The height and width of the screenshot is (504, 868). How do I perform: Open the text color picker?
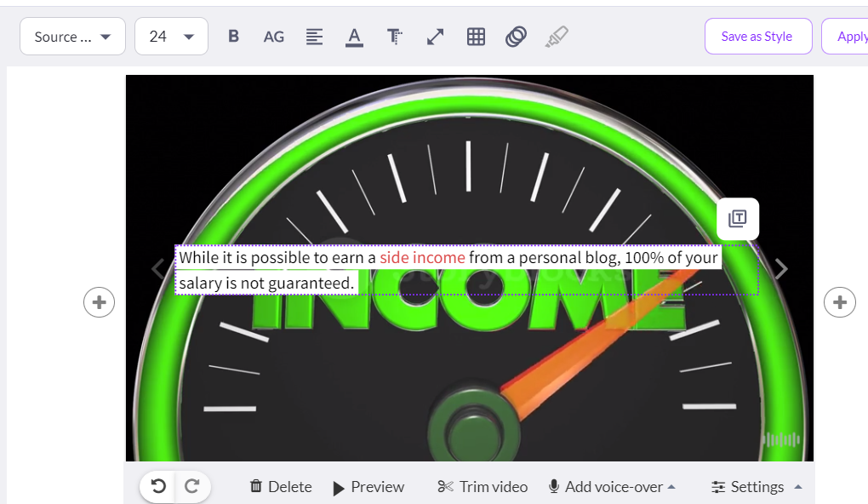(x=354, y=37)
